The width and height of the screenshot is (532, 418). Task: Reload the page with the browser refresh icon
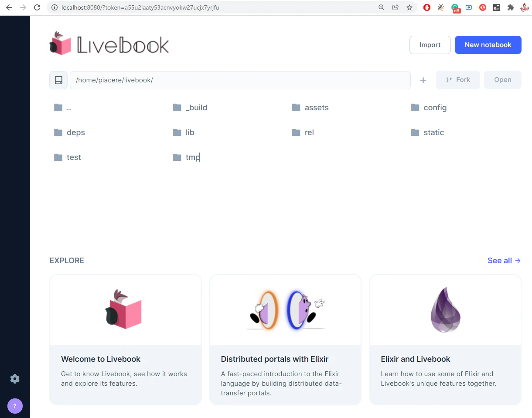[37, 7]
